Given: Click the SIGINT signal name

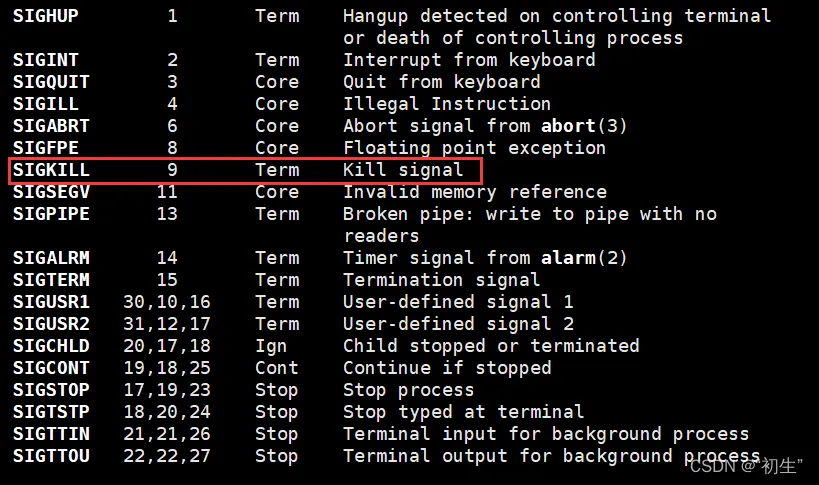Looking at the screenshot, I should tap(45, 60).
